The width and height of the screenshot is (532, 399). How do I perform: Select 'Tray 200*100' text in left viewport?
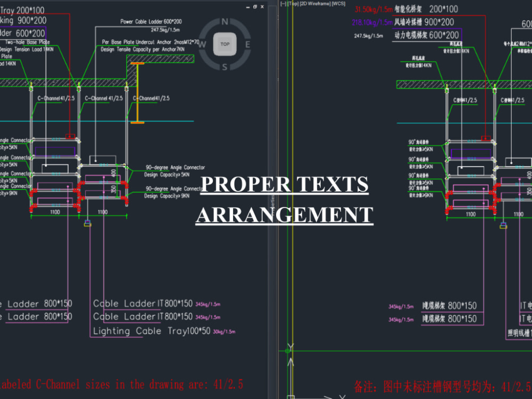(x=22, y=10)
